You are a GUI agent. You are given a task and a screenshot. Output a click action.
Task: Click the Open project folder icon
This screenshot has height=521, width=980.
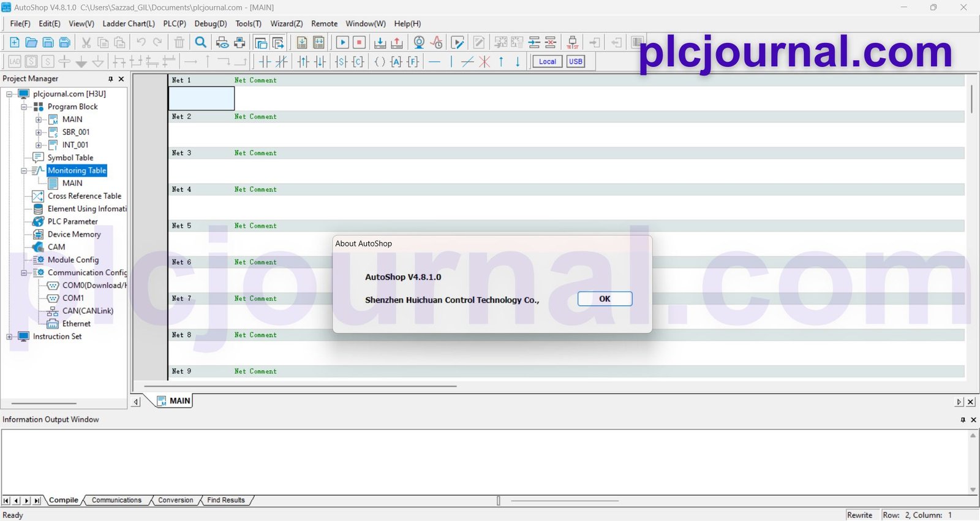click(31, 42)
